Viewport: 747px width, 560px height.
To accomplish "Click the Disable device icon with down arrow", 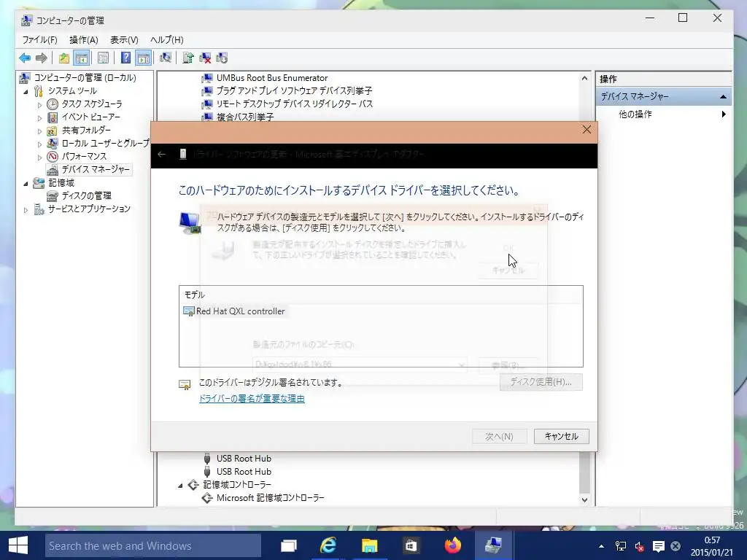I will coord(222,58).
